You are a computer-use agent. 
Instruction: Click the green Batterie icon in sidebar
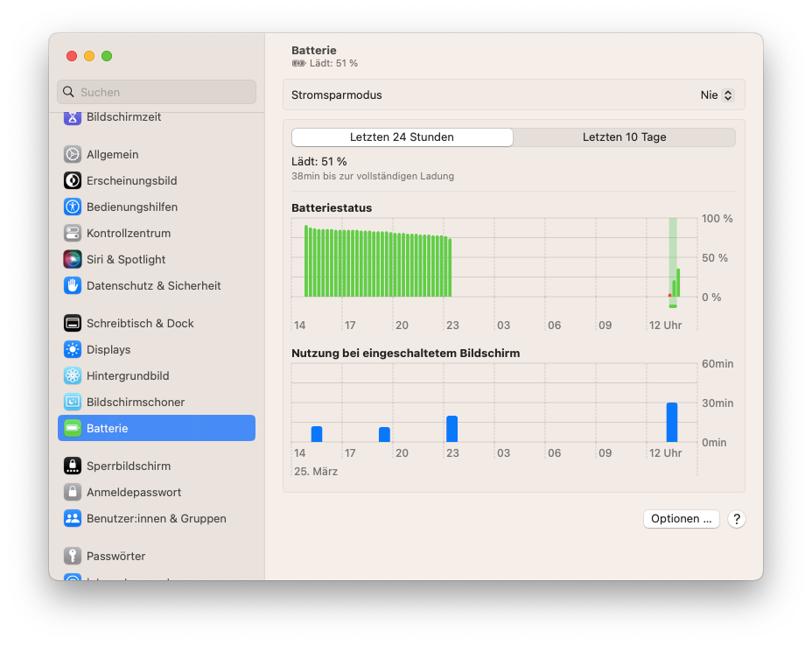coord(73,429)
